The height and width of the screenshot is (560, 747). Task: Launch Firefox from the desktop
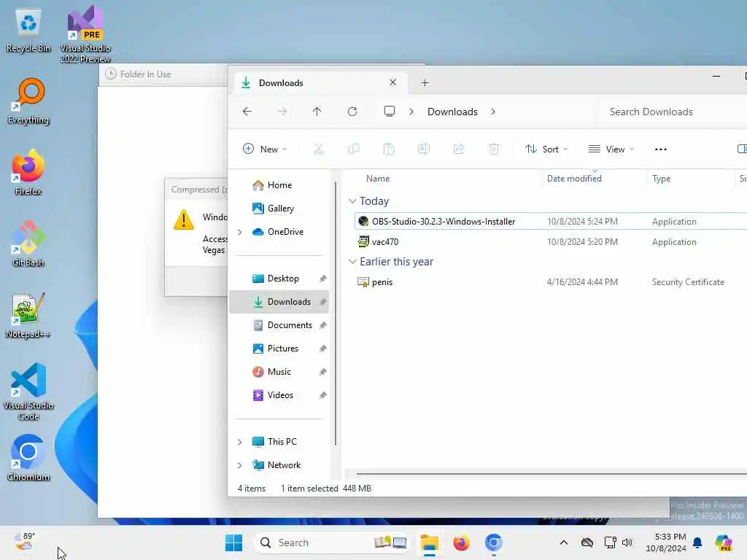tap(28, 173)
